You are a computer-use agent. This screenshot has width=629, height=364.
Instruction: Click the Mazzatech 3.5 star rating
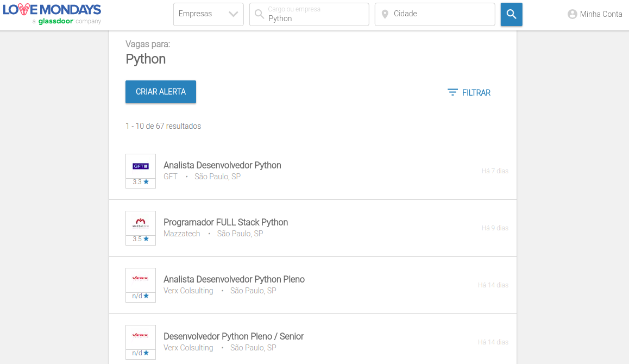140,239
